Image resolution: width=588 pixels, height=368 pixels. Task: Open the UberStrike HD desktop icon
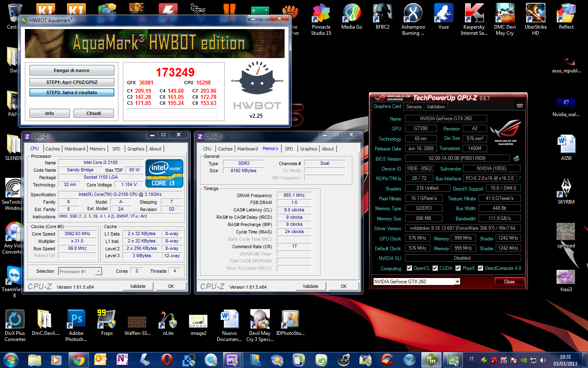(535, 20)
